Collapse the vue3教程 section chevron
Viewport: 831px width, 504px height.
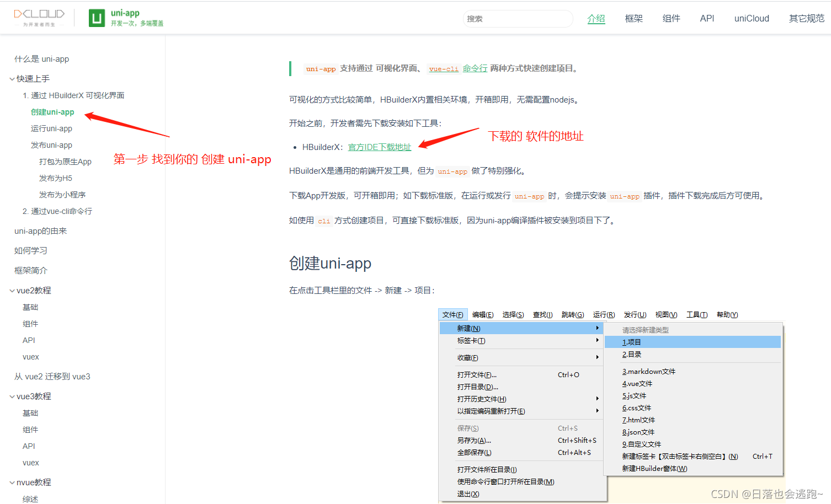click(12, 396)
